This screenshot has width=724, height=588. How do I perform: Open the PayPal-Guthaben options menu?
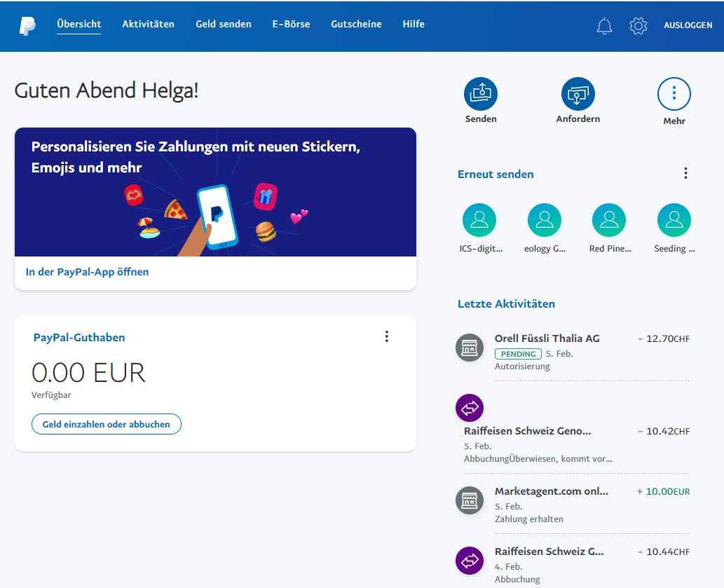click(x=387, y=336)
